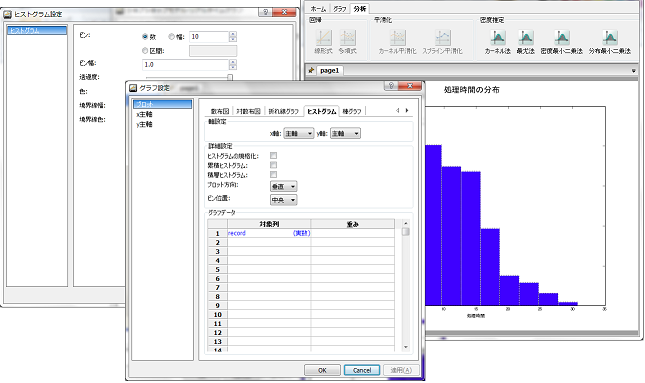Viewport: 645px width, 383px height.
Task: Increase ビン幅 with spinner up arrow
Action: coord(233,62)
